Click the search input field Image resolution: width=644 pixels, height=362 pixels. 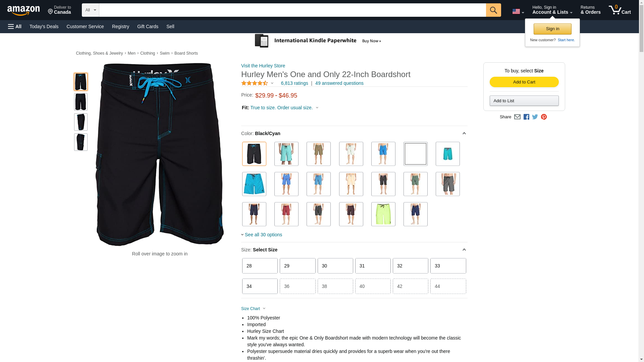coord(292,10)
